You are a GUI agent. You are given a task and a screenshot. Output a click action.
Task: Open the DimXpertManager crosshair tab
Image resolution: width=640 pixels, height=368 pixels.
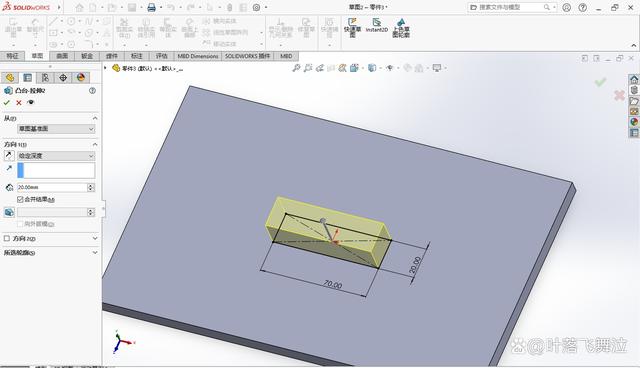tap(63, 78)
